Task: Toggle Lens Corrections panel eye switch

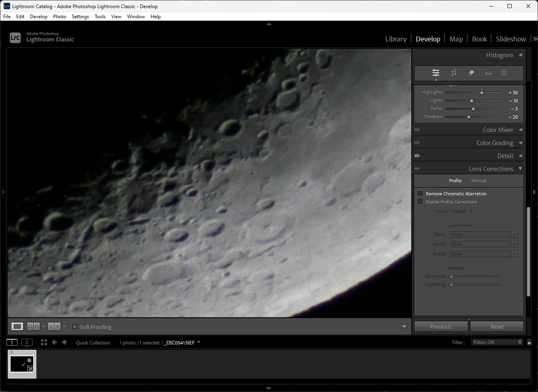Action: click(x=417, y=169)
